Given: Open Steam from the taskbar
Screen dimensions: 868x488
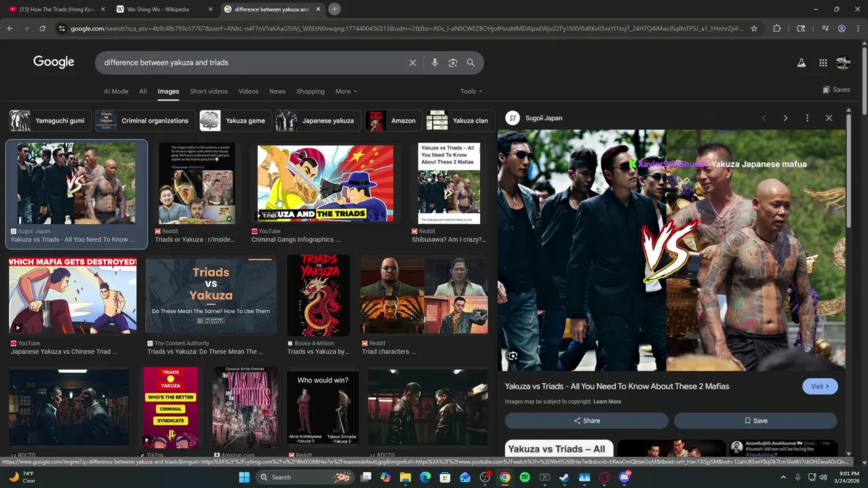Looking at the screenshot, I should point(564,477).
